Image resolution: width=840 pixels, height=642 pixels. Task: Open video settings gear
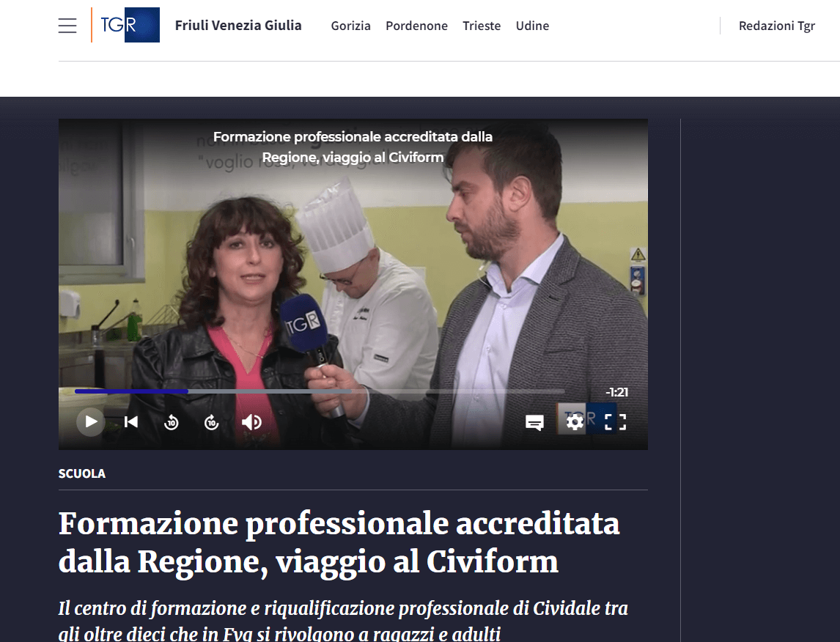(x=575, y=421)
